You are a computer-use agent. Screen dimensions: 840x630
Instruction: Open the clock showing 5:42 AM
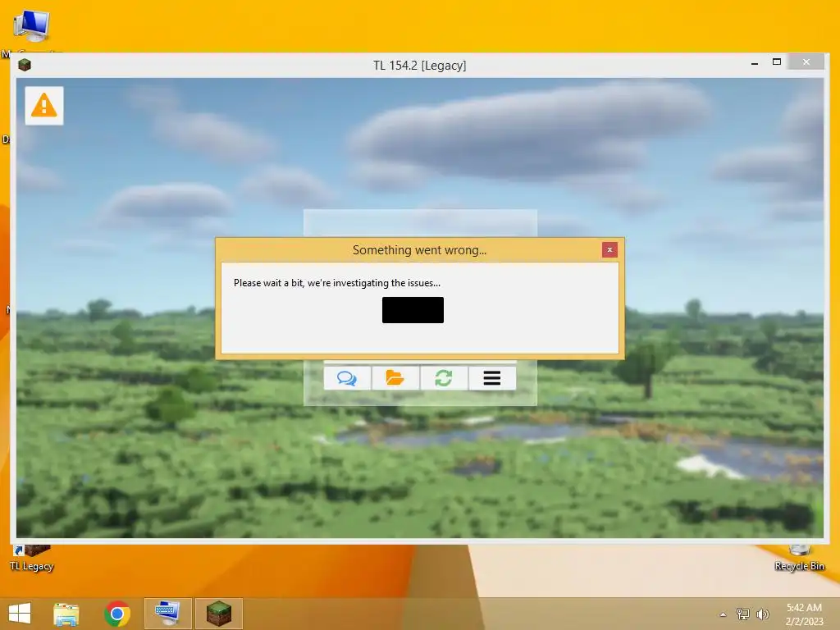click(804, 614)
